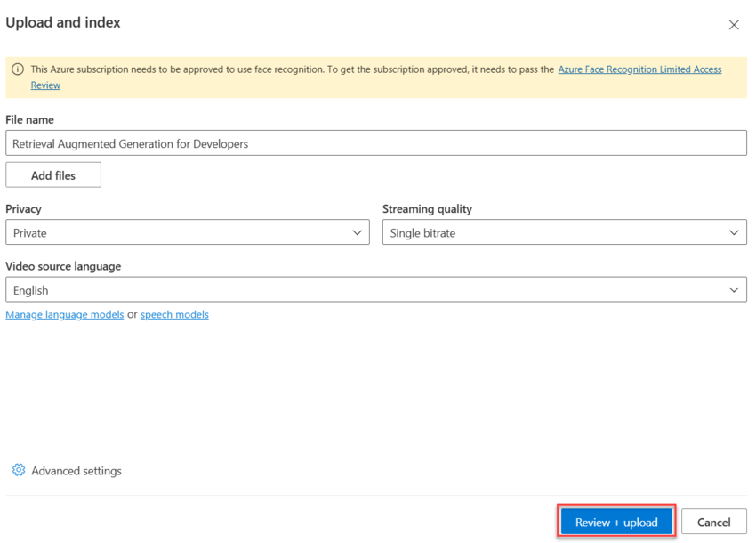Follow the Manage language models link
This screenshot has height=543, width=756.
pyautogui.click(x=65, y=314)
